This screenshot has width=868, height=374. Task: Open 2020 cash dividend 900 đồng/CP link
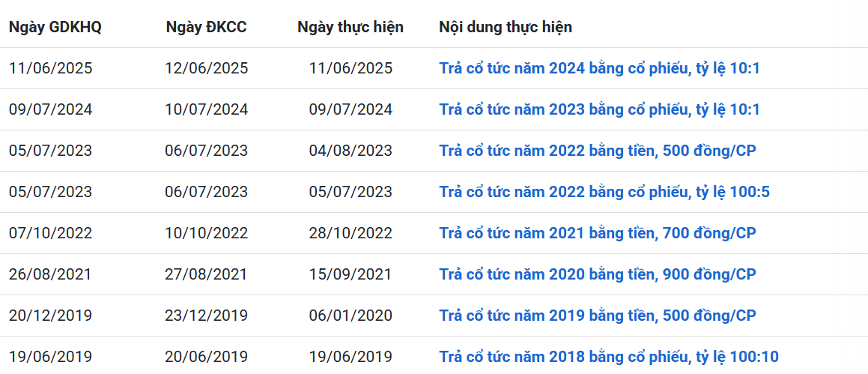pos(598,274)
